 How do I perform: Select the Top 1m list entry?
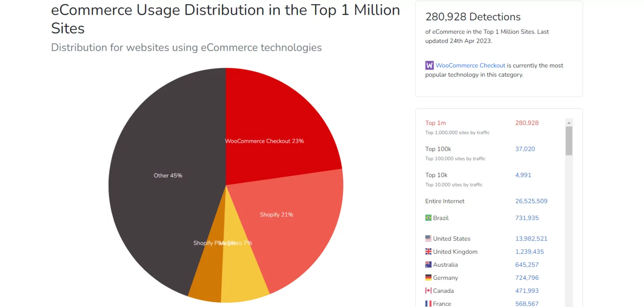click(435, 123)
